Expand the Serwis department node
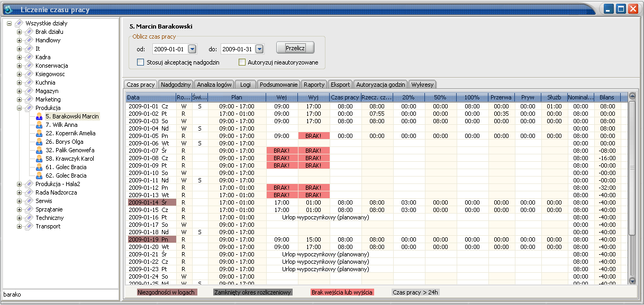 click(x=20, y=201)
